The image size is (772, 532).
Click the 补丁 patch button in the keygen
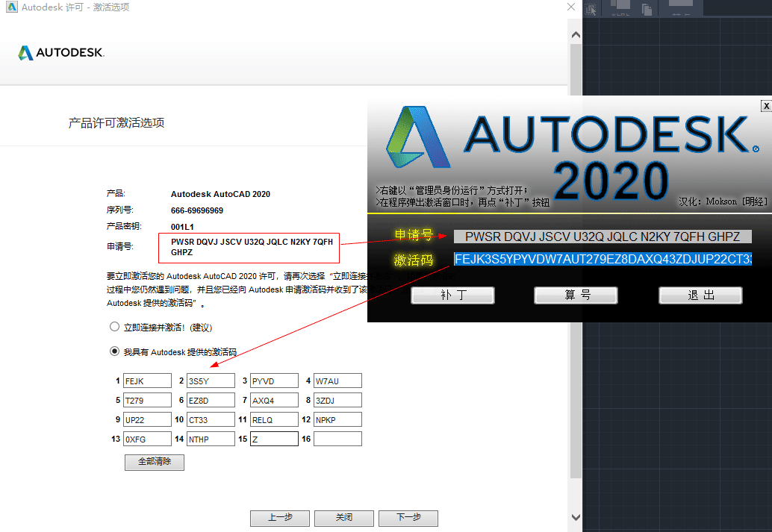tap(452, 295)
